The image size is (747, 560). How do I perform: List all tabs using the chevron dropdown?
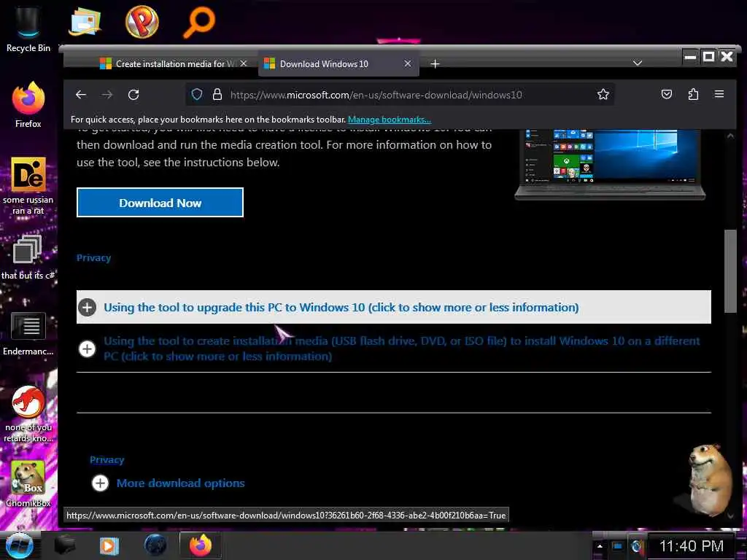pos(638,63)
